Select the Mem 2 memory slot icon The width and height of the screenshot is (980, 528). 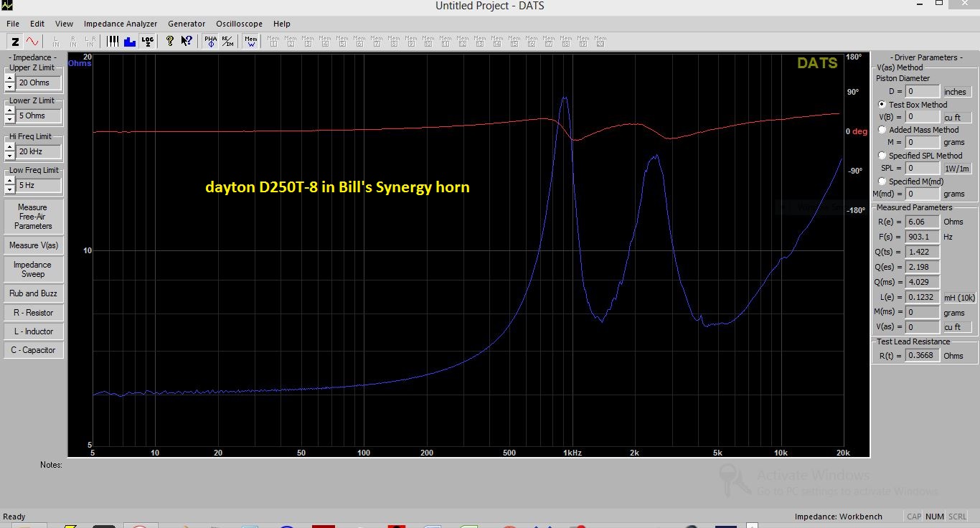[291, 41]
